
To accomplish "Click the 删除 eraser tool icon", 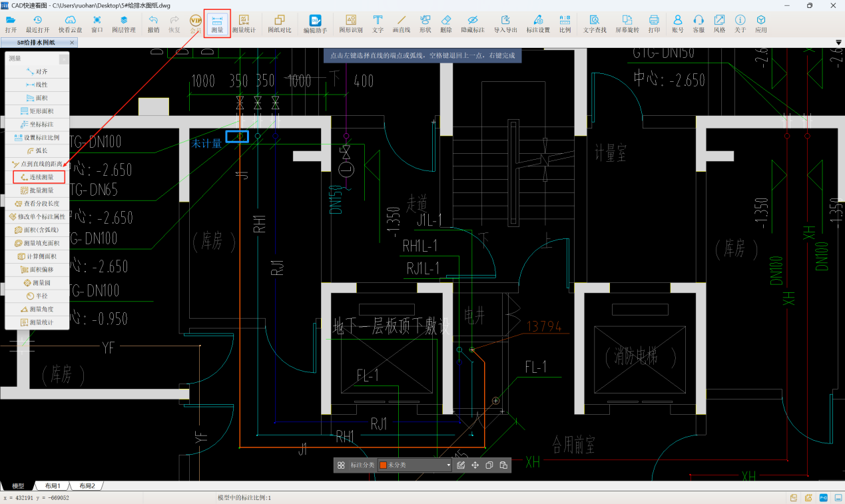I will (x=446, y=24).
